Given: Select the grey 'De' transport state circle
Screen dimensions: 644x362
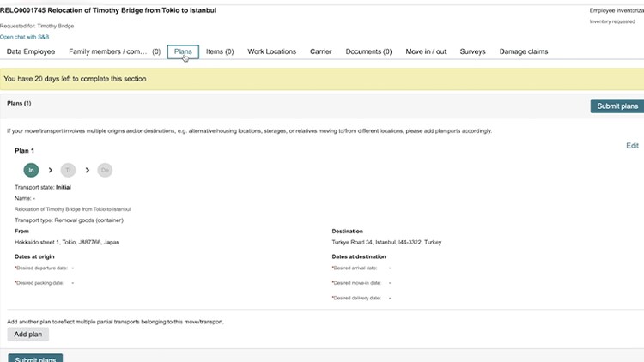Looking at the screenshot, I should pos(105,170).
